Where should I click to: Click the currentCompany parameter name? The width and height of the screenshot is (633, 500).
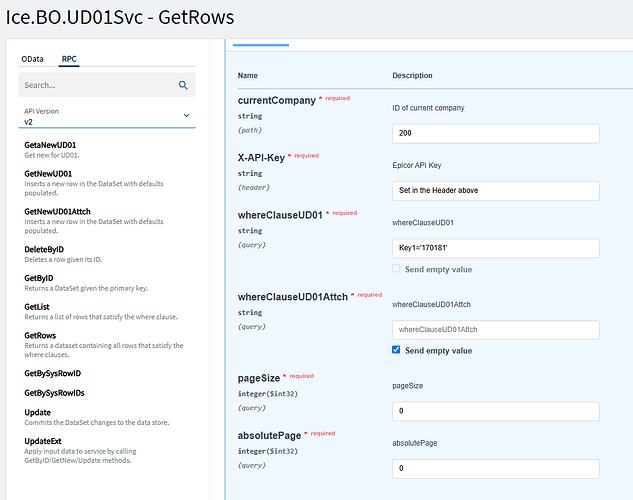tap(277, 100)
